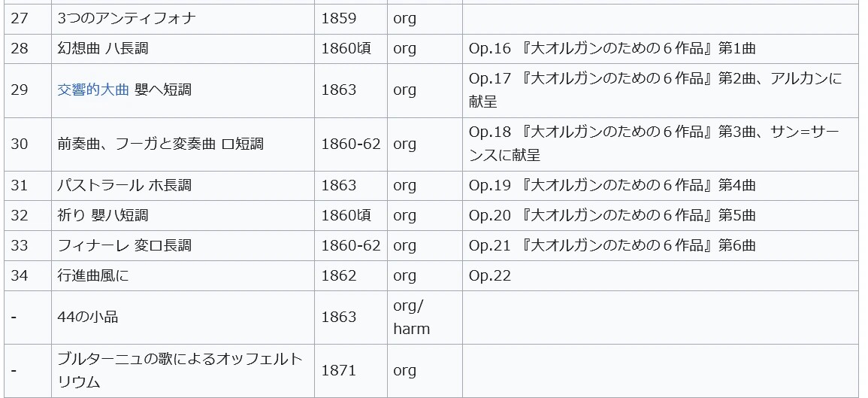Click the 前奏曲、フーガと変奏曲 ロ短調 text

[x=160, y=144]
